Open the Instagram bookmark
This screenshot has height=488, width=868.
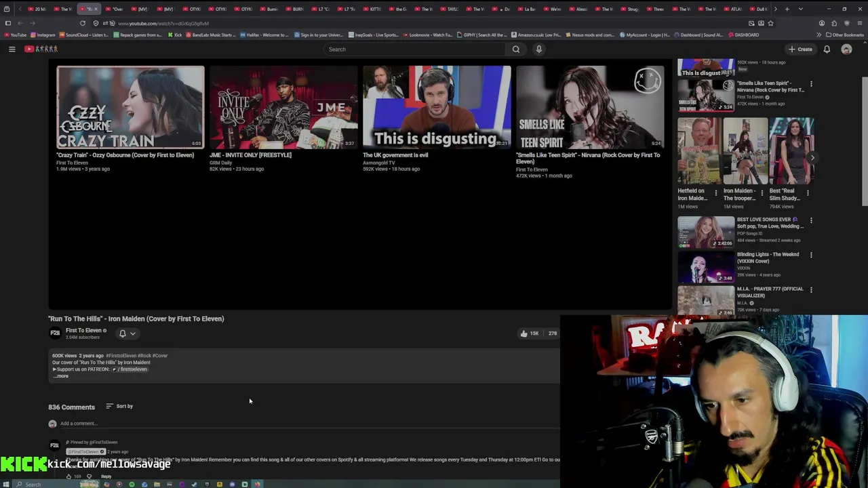click(x=43, y=35)
